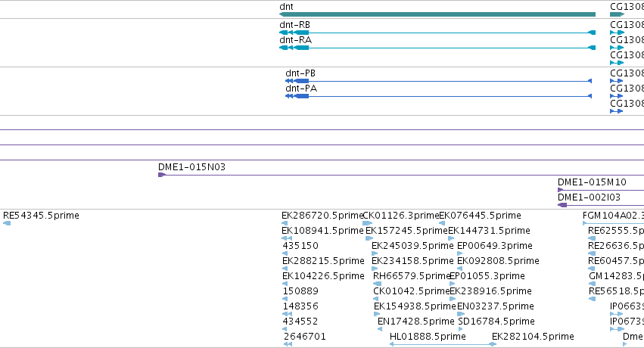Image resolution: width=644 pixels, height=348 pixels.
Task: Select the EK108941.5prime EST feature
Action: point(287,238)
